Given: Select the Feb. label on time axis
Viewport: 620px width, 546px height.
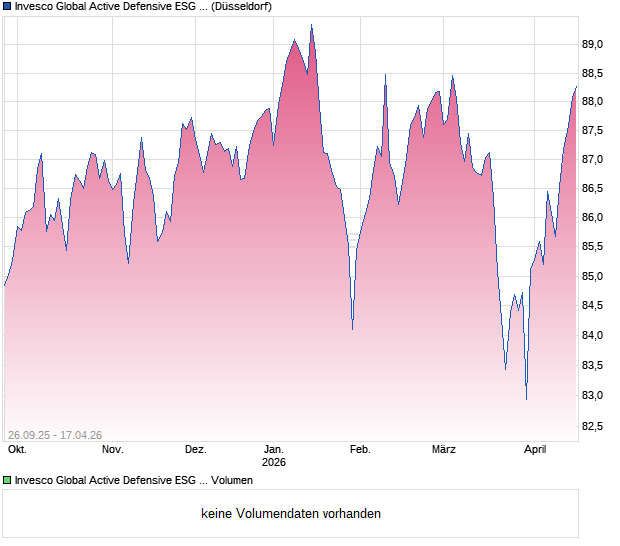Looking at the screenshot, I should click(x=362, y=450).
